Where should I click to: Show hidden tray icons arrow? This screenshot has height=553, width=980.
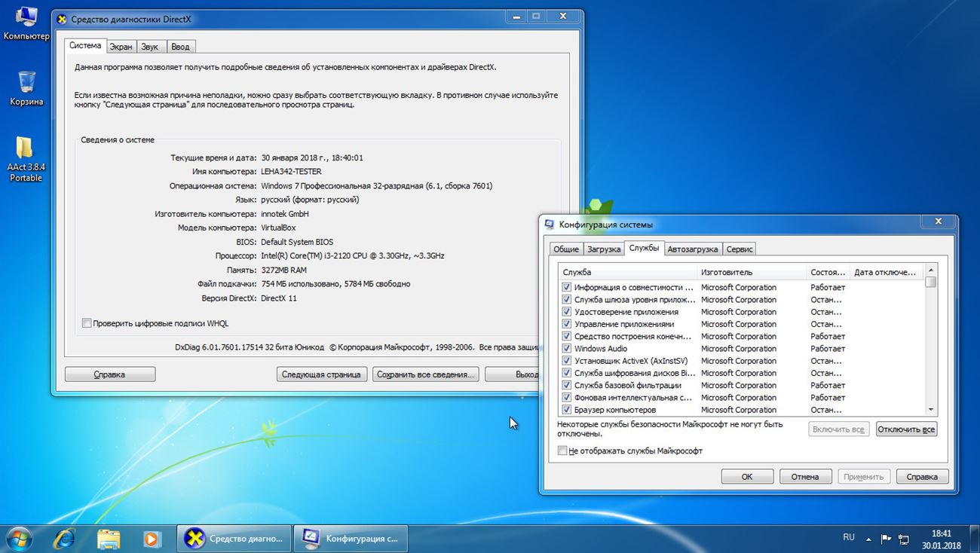pyautogui.click(x=868, y=538)
